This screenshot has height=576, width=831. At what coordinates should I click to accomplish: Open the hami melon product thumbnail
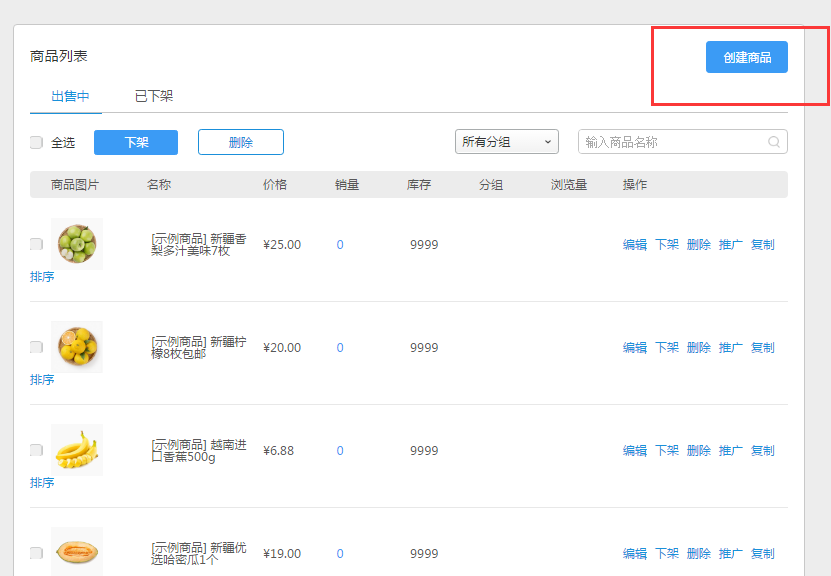[77, 551]
